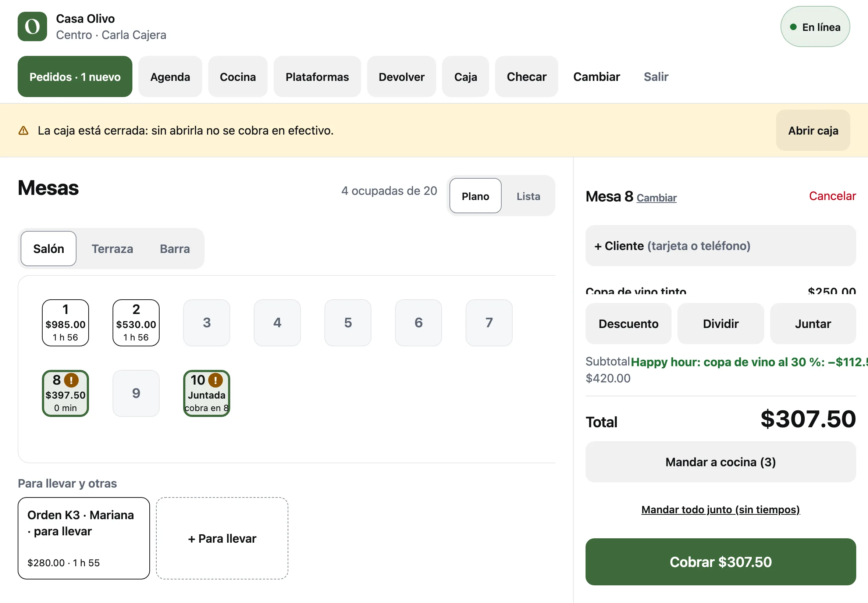Open the Cocina section

coord(238,77)
